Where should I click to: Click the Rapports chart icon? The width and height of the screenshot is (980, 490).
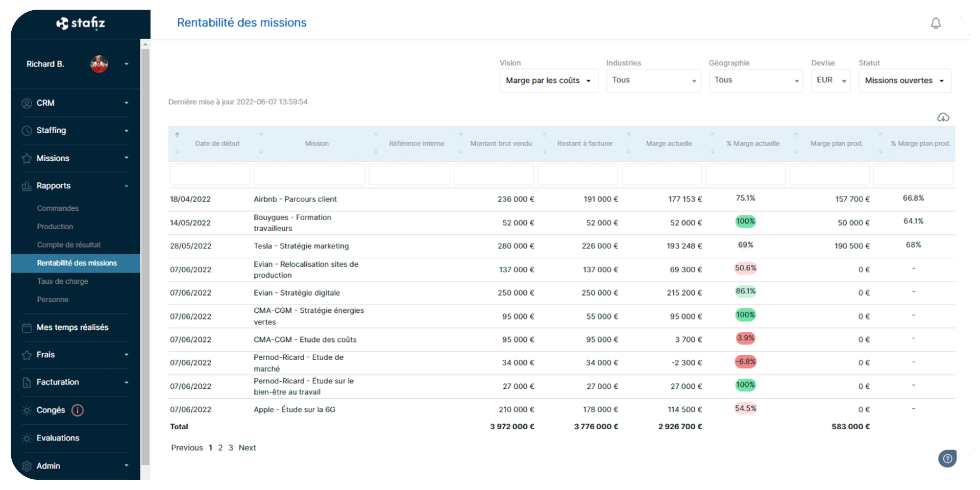27,186
